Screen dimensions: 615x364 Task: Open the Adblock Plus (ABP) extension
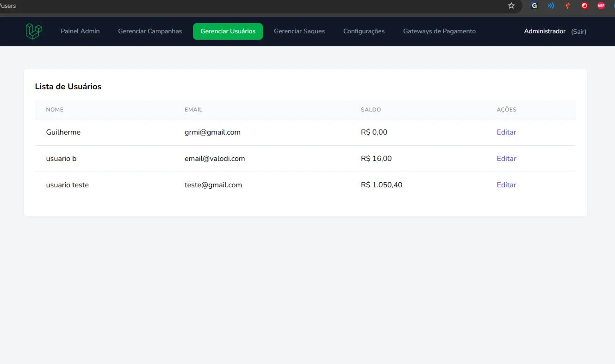click(x=601, y=6)
